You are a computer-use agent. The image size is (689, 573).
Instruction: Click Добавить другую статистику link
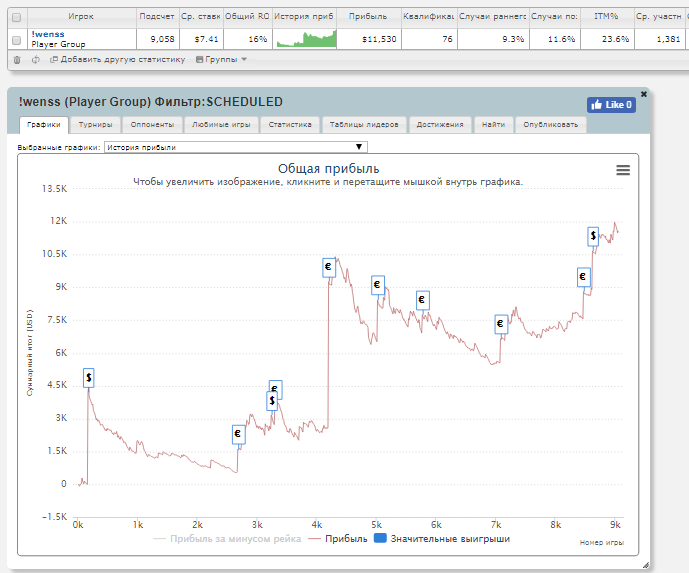point(118,60)
